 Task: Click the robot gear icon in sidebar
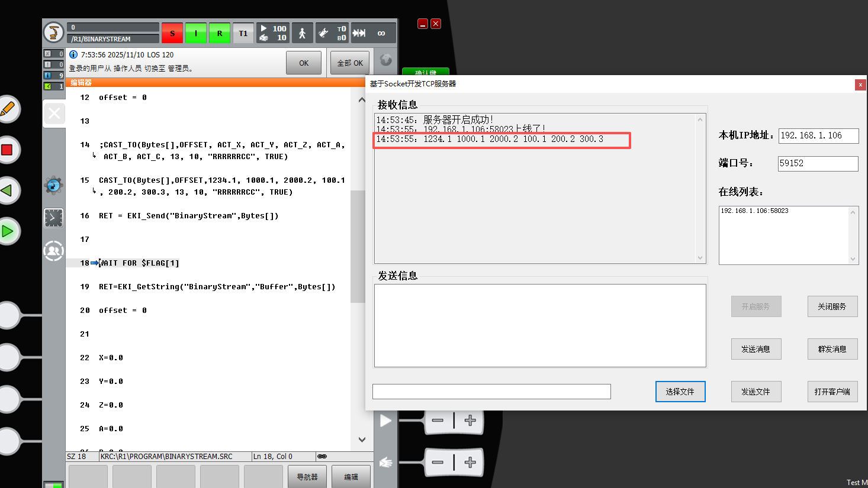point(53,185)
